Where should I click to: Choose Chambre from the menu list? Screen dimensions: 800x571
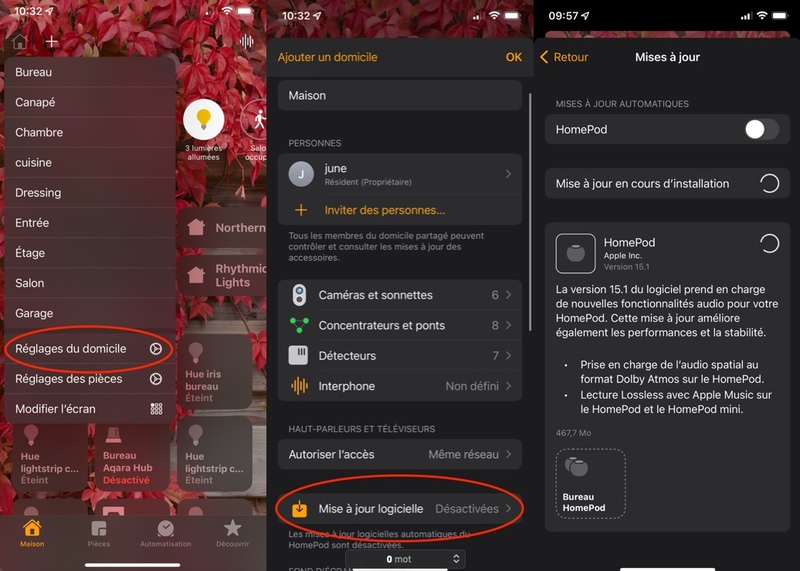tap(90, 132)
